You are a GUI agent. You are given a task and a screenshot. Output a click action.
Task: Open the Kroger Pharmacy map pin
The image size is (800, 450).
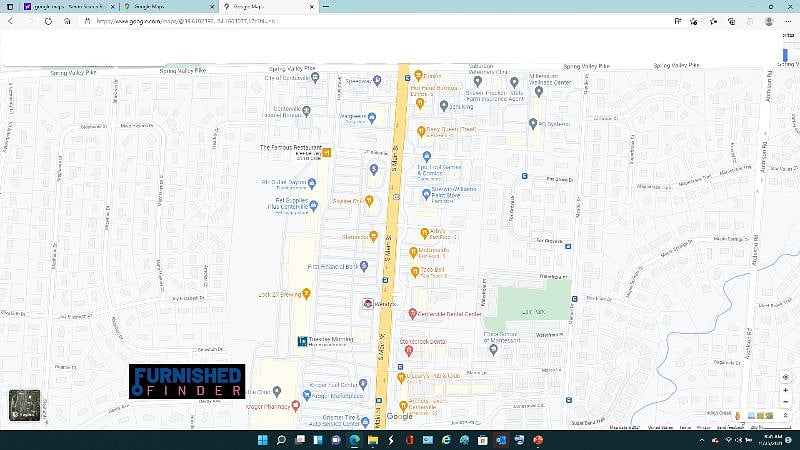pos(295,406)
